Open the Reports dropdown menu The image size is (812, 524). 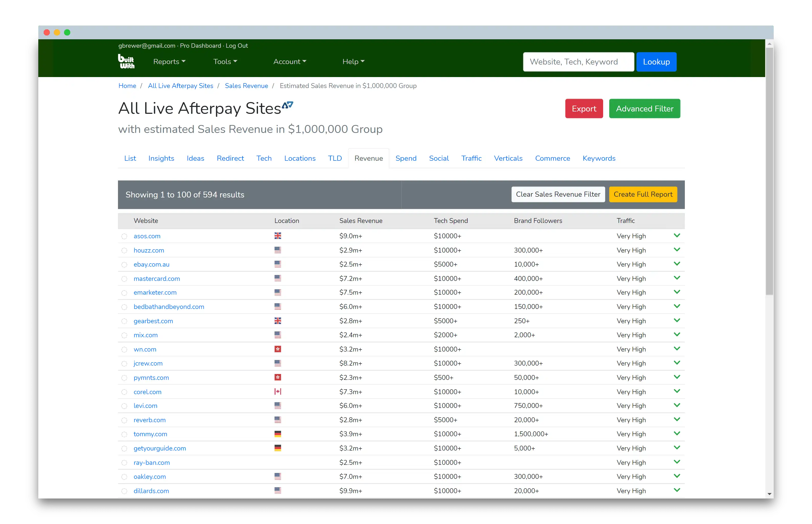(x=169, y=61)
